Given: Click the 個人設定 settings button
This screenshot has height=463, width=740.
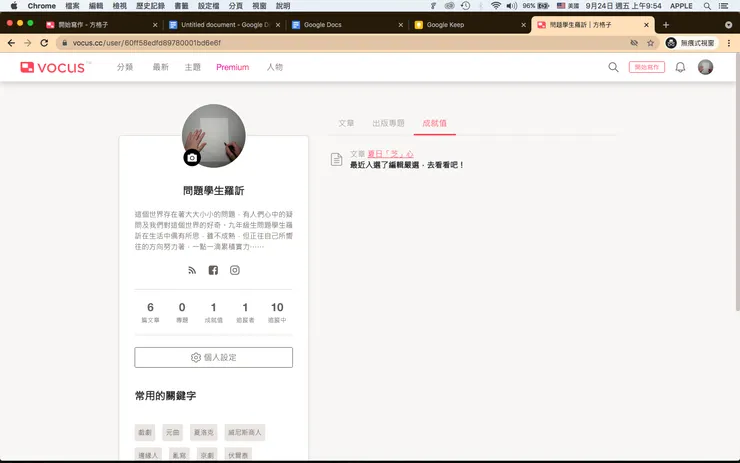Looking at the screenshot, I should [x=213, y=357].
